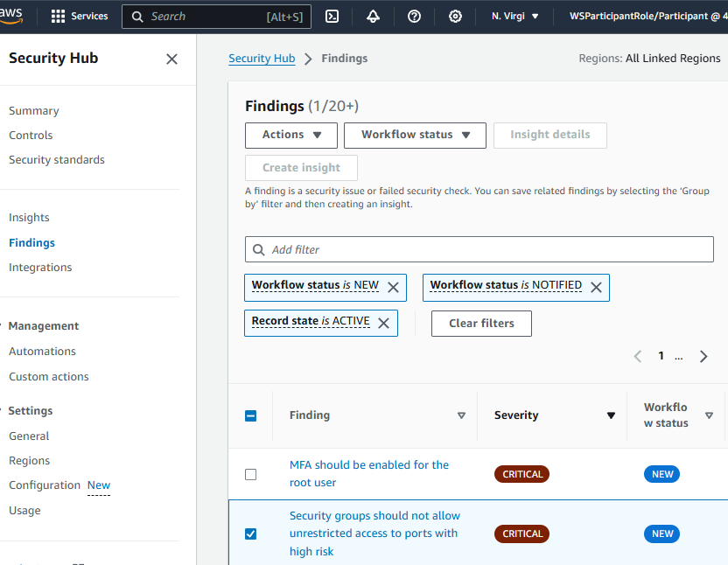Open the Workflow status dropdown button
This screenshot has height=565, width=728.
[415, 135]
